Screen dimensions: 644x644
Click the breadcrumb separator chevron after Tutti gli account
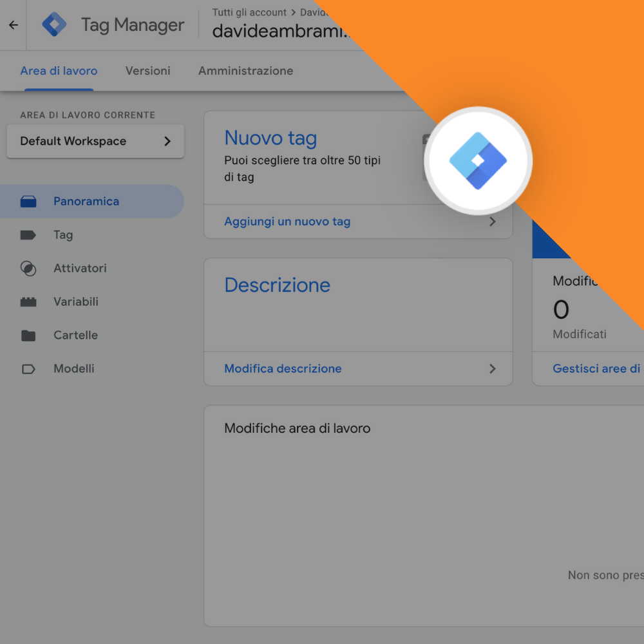[x=293, y=13]
